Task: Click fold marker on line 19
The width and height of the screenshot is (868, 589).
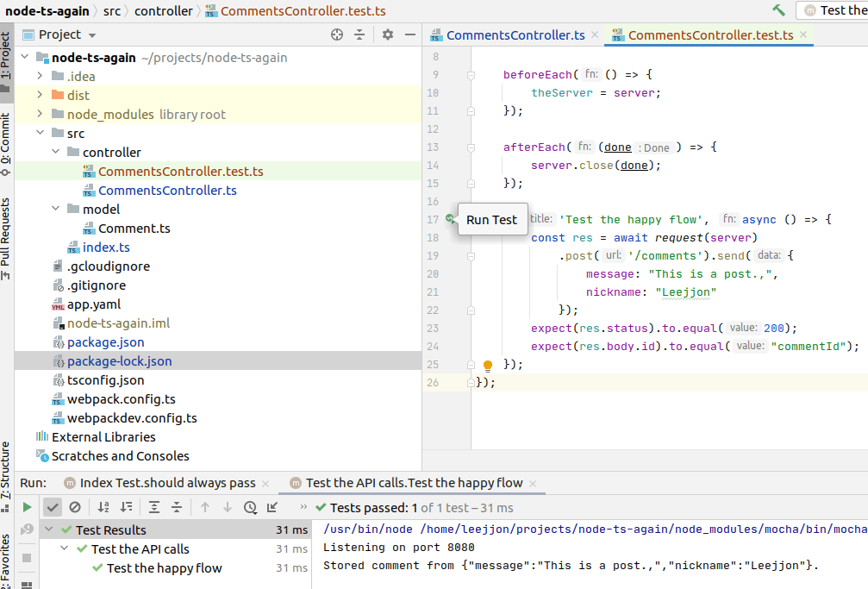Action: coord(471,256)
